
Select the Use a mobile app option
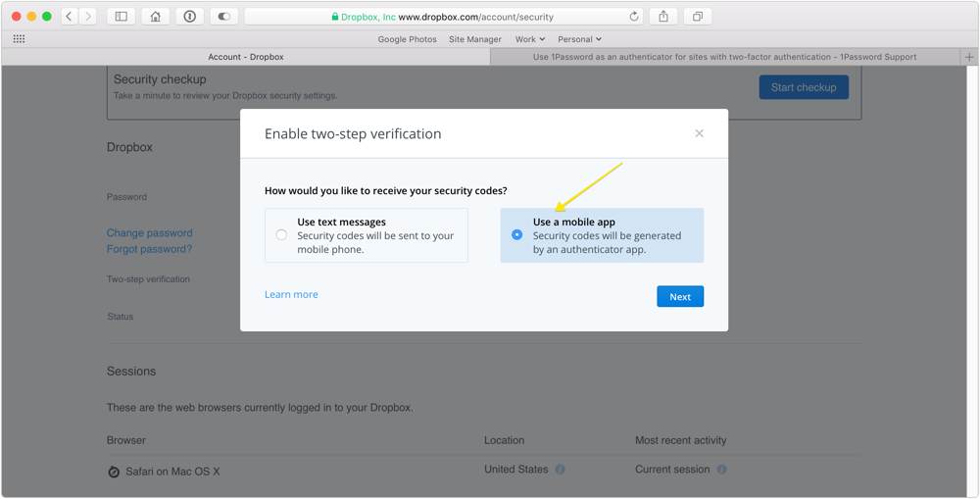coord(602,235)
